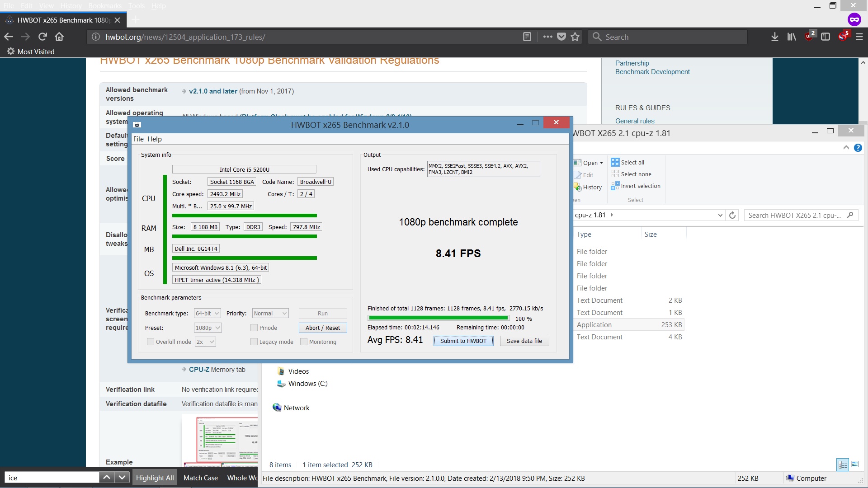Collapse the Explorer ribbon
Image resolution: width=868 pixels, height=488 pixels.
tap(846, 148)
